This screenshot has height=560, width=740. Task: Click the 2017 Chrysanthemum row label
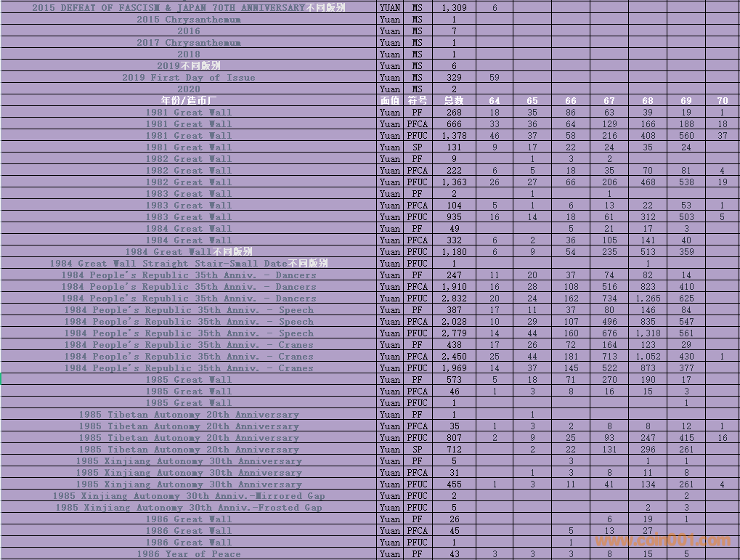(188, 43)
